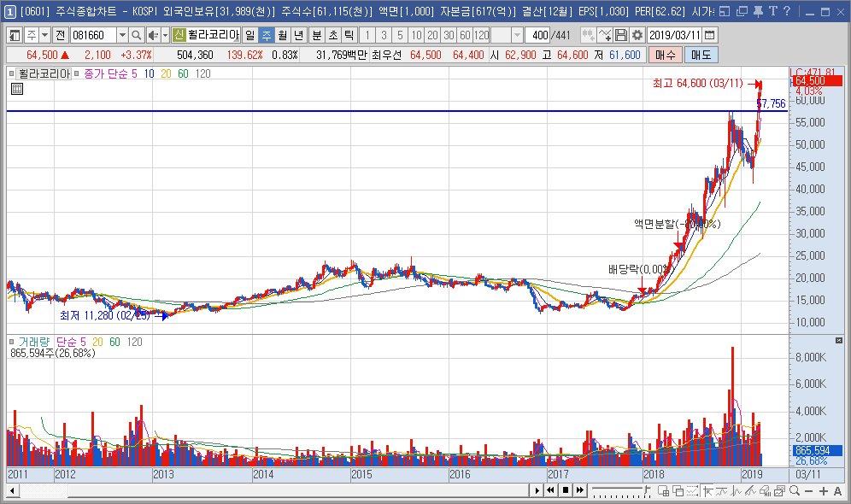851x504 pixels.
Task: Toggle the left side panel icon
Action: click(15, 35)
